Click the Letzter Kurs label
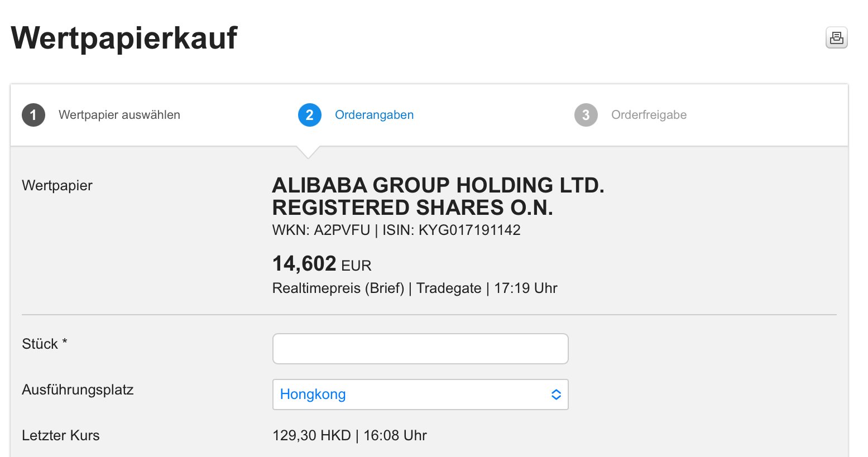Image resolution: width=868 pixels, height=457 pixels. 60,435
